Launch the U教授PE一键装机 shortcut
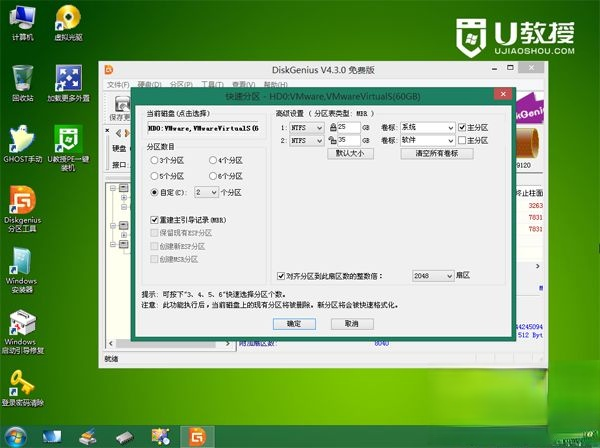The height and width of the screenshot is (448, 600). tap(68, 148)
